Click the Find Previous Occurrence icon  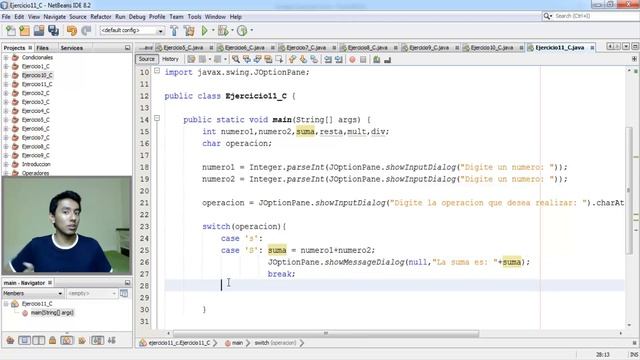pyautogui.click(x=247, y=60)
